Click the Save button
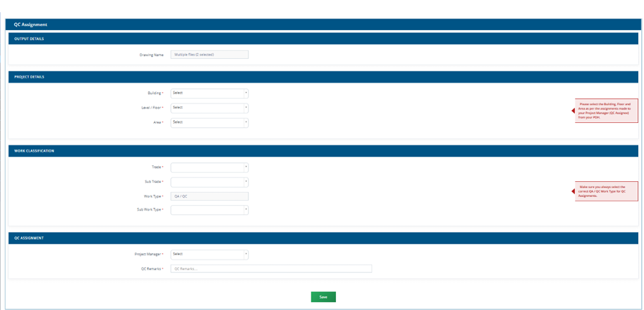644x310 pixels. click(x=323, y=297)
